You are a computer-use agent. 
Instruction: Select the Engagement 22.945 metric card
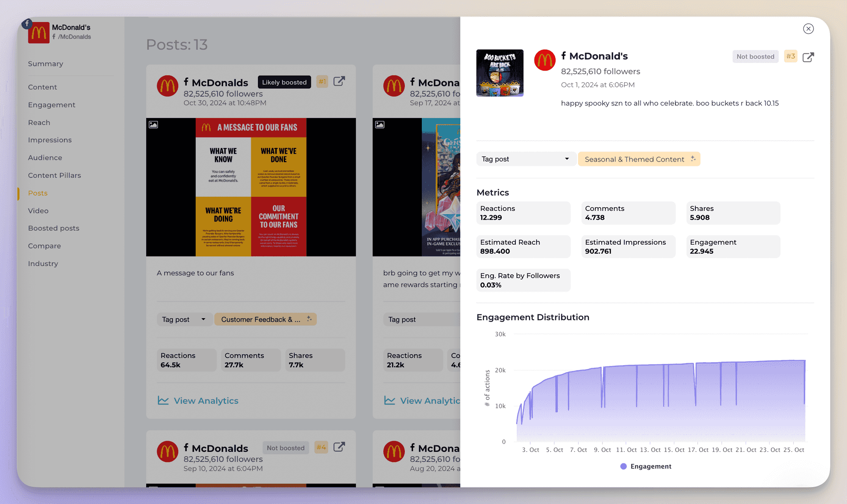(733, 247)
